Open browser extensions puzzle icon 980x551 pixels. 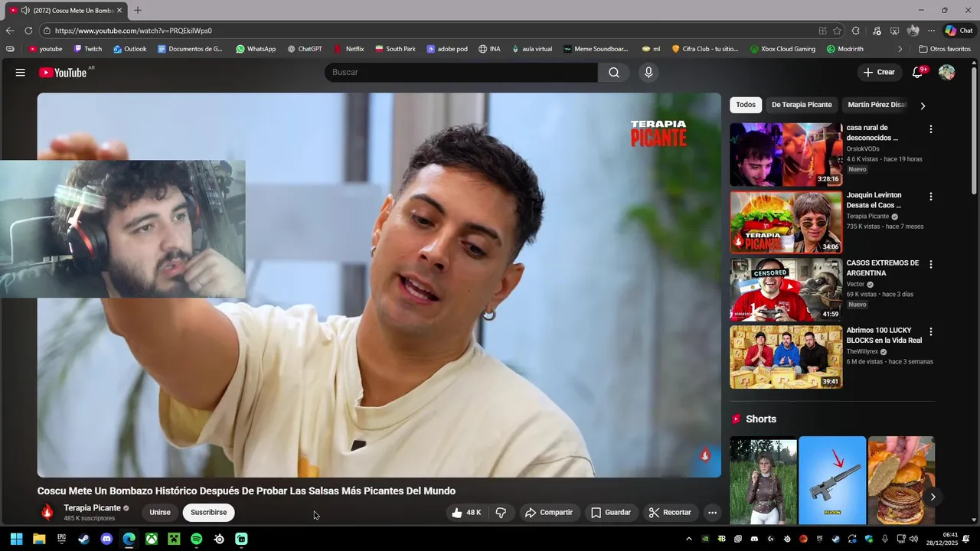(x=856, y=31)
